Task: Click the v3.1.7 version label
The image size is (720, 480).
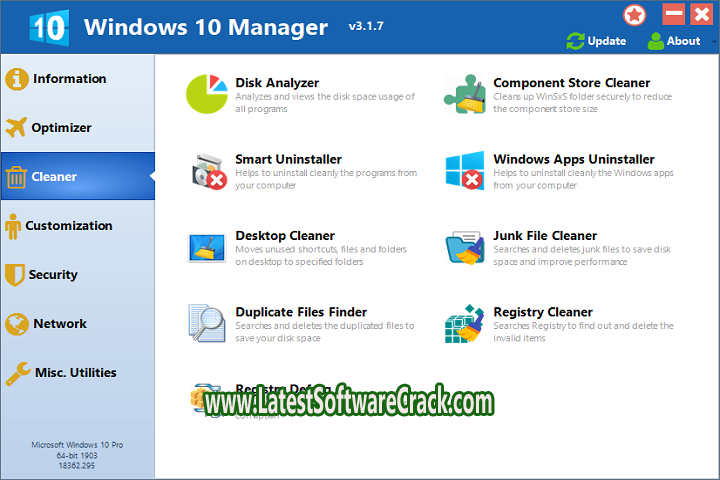Action: [x=366, y=26]
